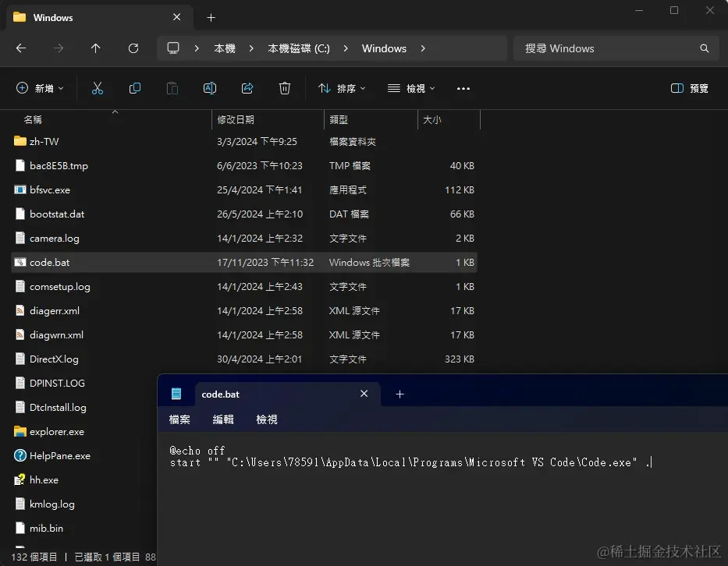
Task: Close the Windows Explorer tab
Action: (x=177, y=17)
